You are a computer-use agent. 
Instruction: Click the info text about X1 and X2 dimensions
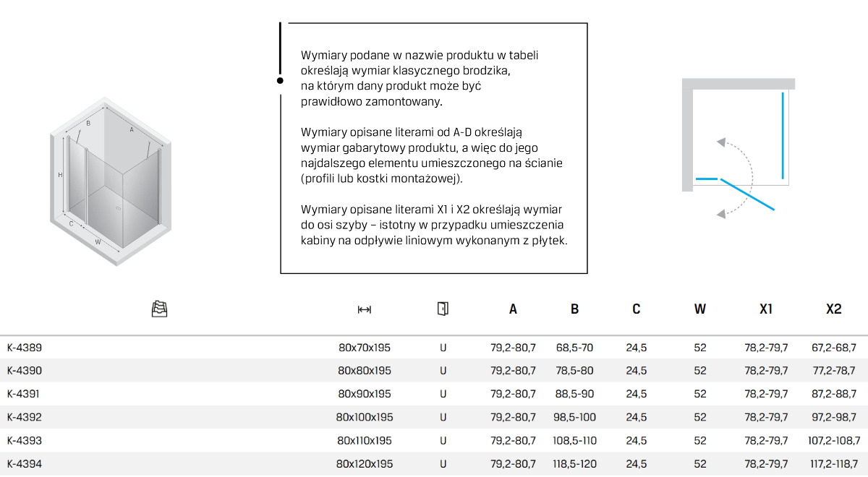(x=434, y=225)
